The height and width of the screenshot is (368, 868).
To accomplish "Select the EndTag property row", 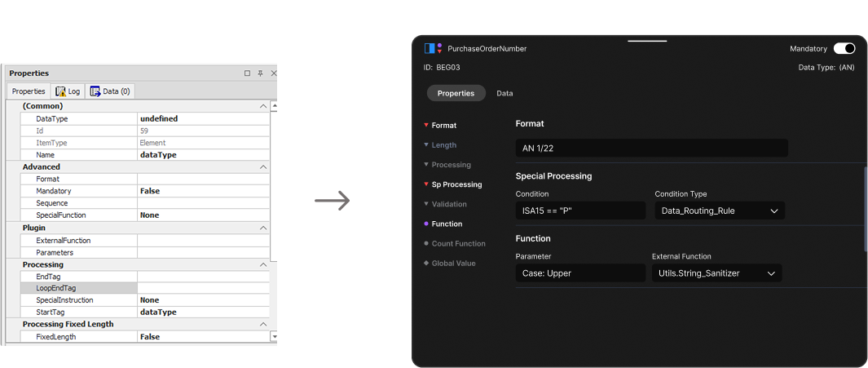I will pyautogui.click(x=145, y=277).
